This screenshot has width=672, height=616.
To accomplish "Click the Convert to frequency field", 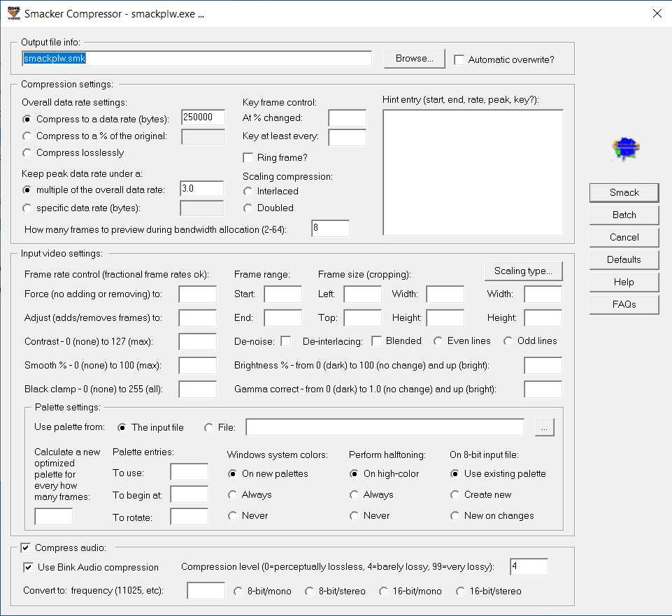I will [206, 591].
